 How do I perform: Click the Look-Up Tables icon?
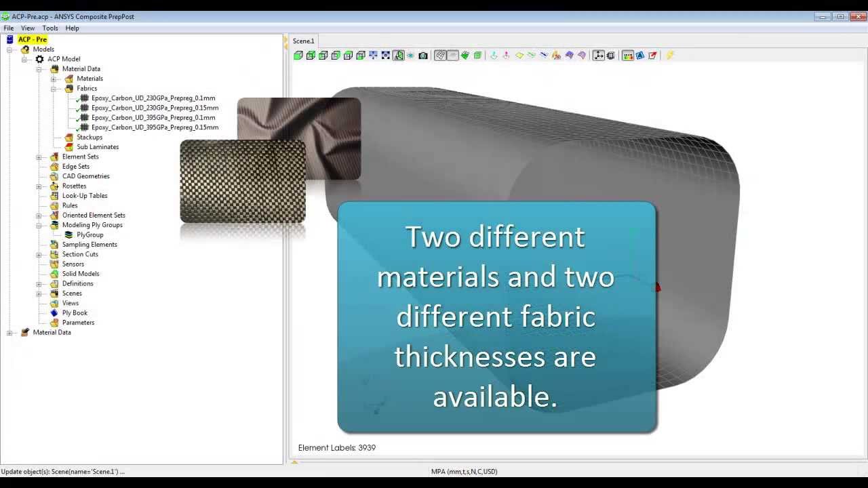54,196
